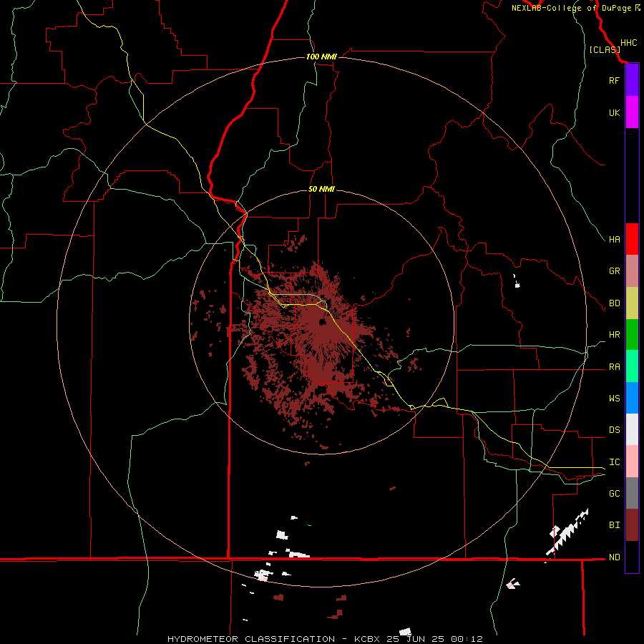Viewport: 644px width, 644px height.
Task: Click the ND legend label
Action: (x=614, y=557)
